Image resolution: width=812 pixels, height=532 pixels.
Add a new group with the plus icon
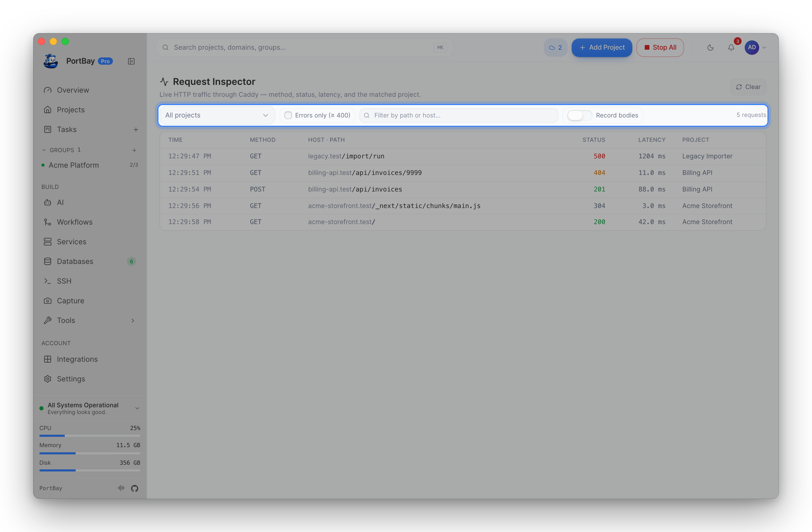tap(134, 150)
